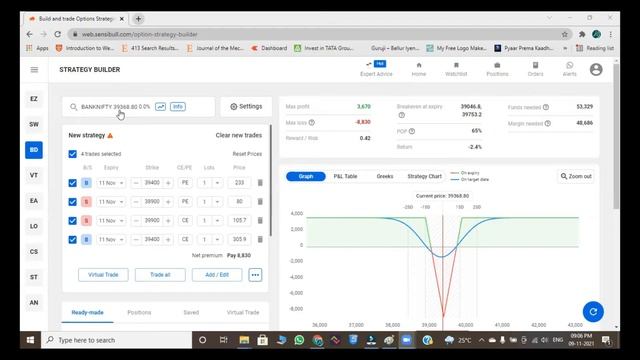Uncheck the 39400 PE trade checkbox
This screenshot has width=640, height=360.
click(72, 183)
